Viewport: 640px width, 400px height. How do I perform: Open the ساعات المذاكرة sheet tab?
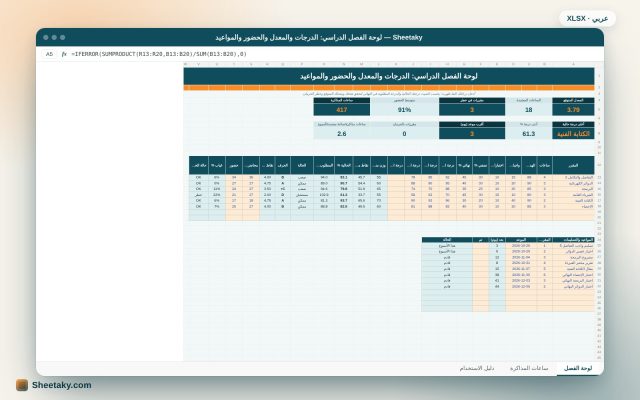(529, 368)
